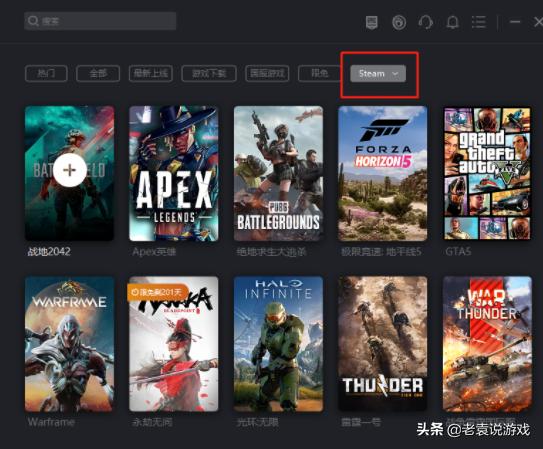543x449 pixels.
Task: Click the Warframe title text below cover
Action: pyautogui.click(x=51, y=422)
